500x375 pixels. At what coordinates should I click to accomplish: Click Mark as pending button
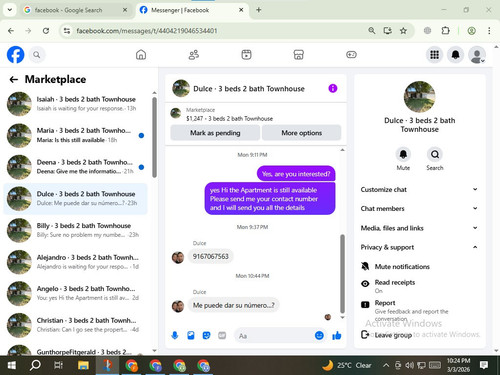click(215, 133)
